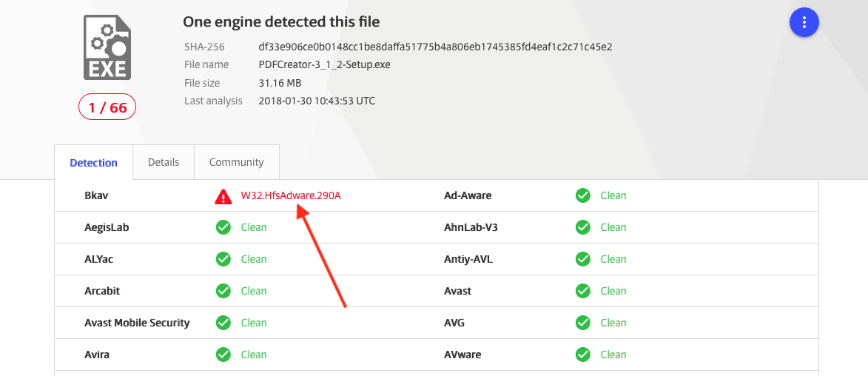The width and height of the screenshot is (868, 376).
Task: Click the green check icon for Avast
Action: (x=583, y=291)
